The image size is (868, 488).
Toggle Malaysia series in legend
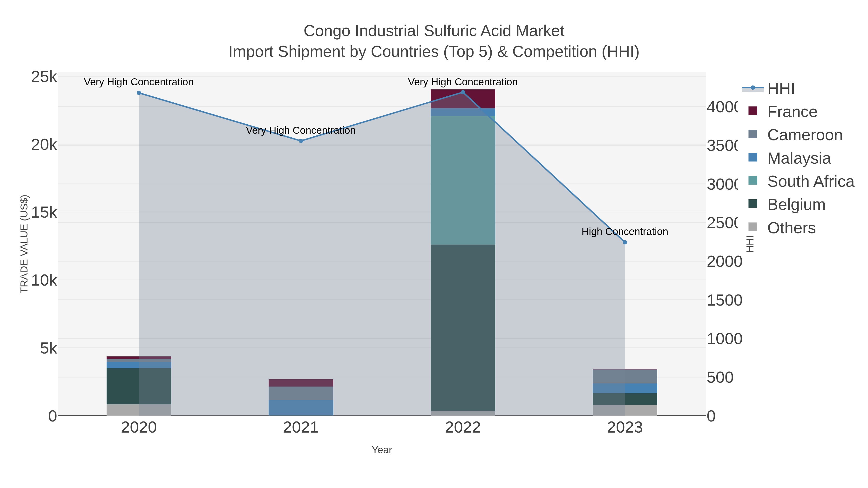789,158
